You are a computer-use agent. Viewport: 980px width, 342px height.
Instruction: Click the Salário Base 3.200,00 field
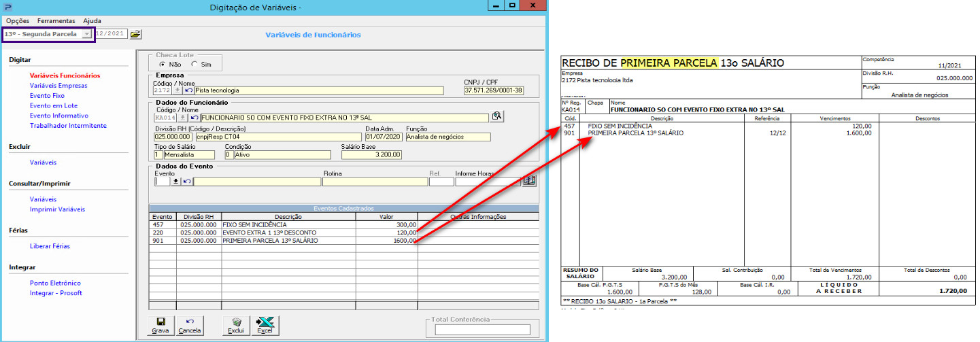371,155
